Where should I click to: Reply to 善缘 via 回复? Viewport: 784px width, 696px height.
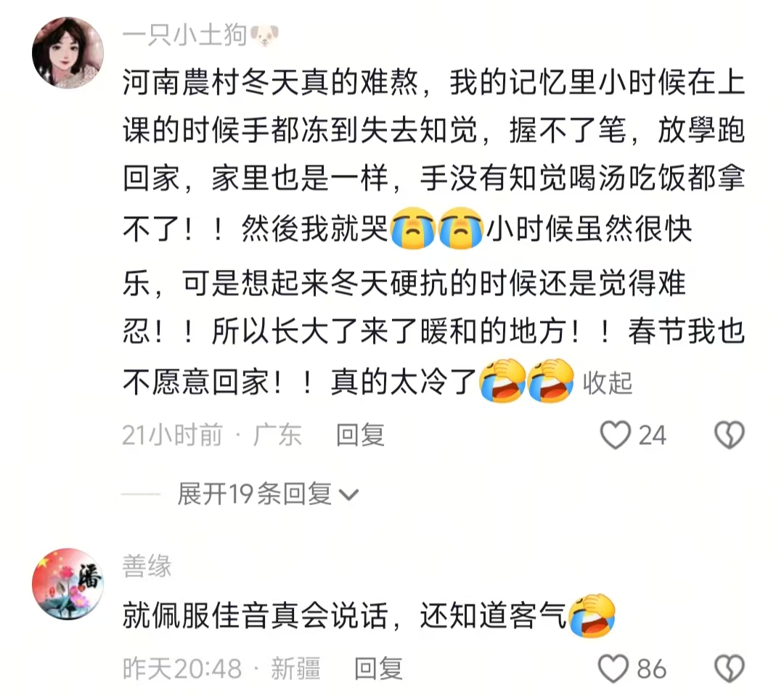[378, 669]
